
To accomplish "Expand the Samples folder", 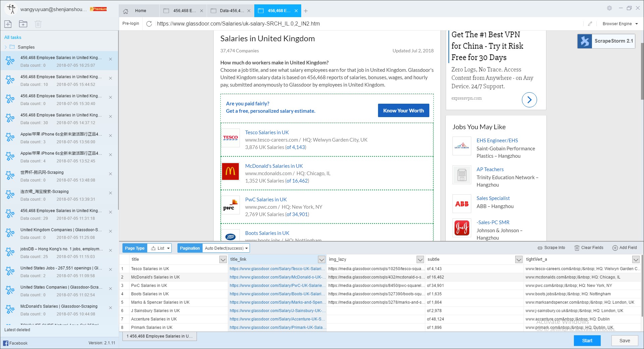I will pyautogui.click(x=6, y=47).
